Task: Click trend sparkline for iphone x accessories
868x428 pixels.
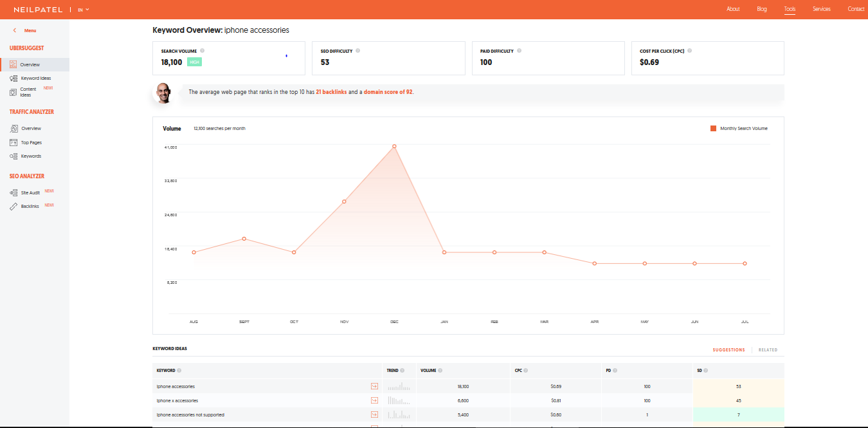Action: tap(399, 400)
